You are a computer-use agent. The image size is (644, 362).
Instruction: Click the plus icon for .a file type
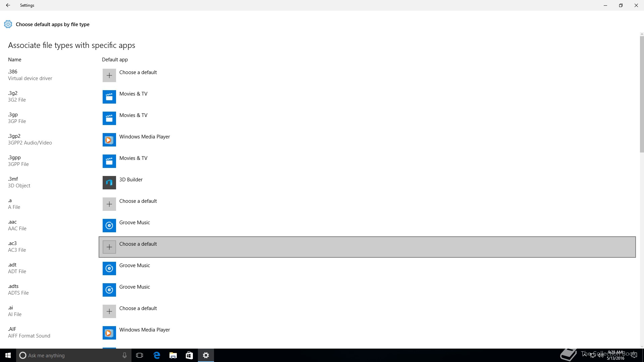point(109,204)
